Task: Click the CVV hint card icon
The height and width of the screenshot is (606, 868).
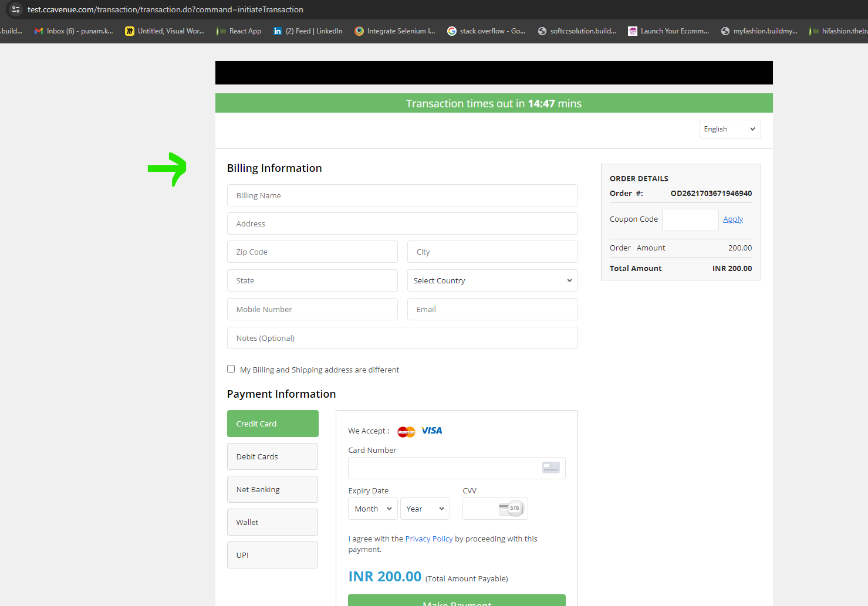Action: tap(511, 509)
